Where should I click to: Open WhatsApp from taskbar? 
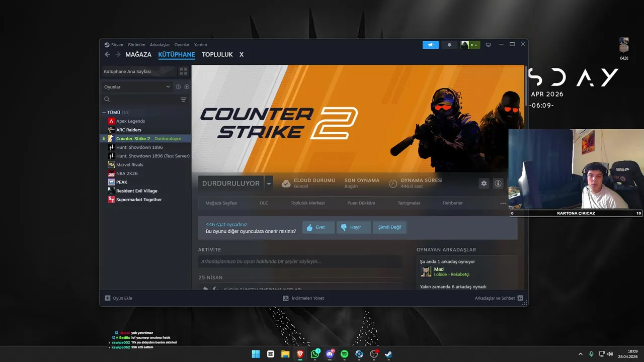coord(315,354)
